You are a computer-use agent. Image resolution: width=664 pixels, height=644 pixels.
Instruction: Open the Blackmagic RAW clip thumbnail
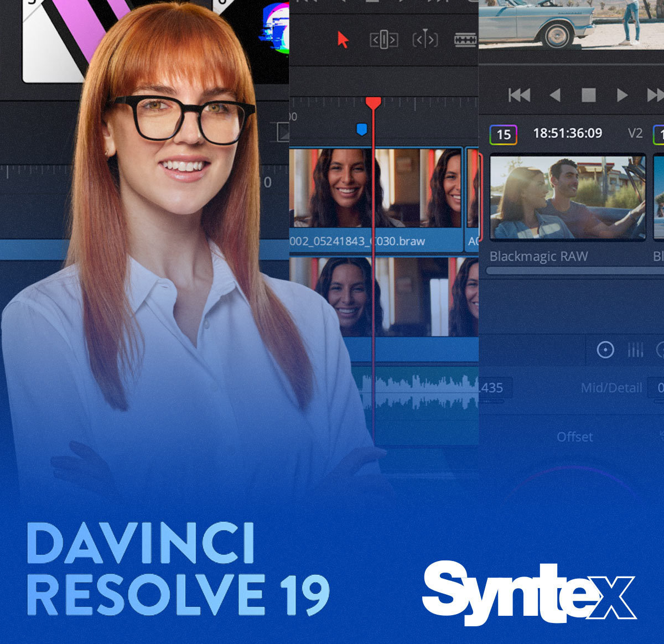[x=568, y=198]
